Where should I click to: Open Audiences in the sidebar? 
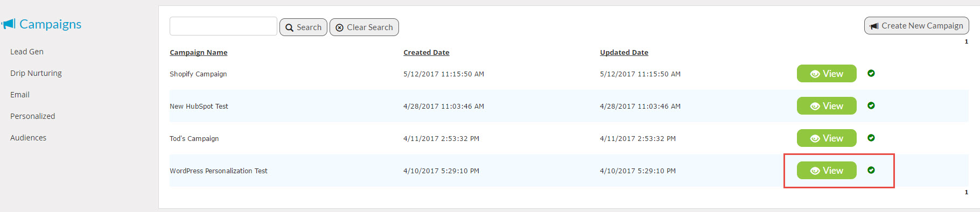click(x=29, y=138)
